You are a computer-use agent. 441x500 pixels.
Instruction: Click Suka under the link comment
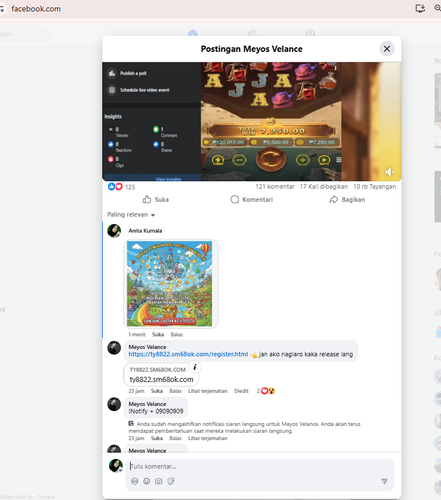coord(157,391)
